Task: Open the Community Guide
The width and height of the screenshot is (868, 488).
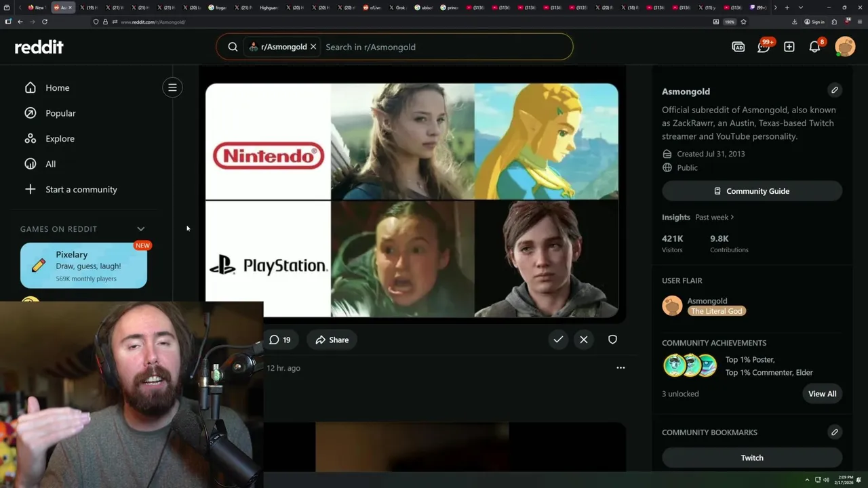Action: pyautogui.click(x=752, y=191)
